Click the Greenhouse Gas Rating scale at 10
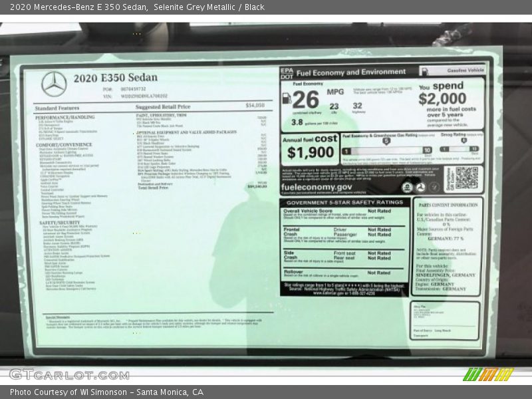The height and width of the screenshot is (399, 532). [427, 150]
